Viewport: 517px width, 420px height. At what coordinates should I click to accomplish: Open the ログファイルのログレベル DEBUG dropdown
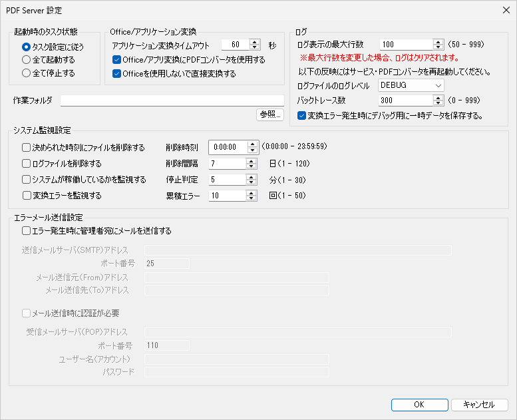click(411, 85)
